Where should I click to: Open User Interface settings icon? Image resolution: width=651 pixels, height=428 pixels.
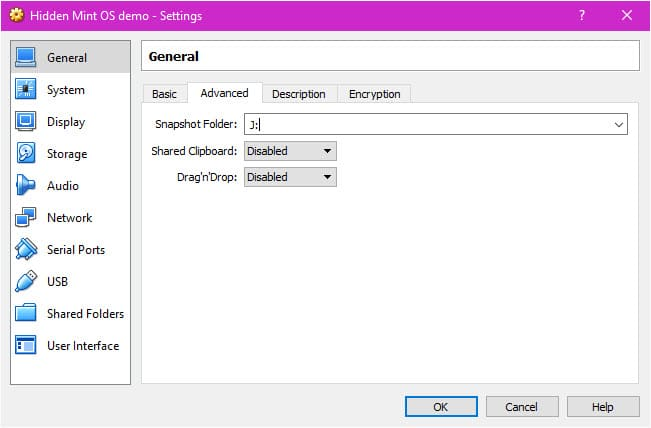click(x=26, y=345)
